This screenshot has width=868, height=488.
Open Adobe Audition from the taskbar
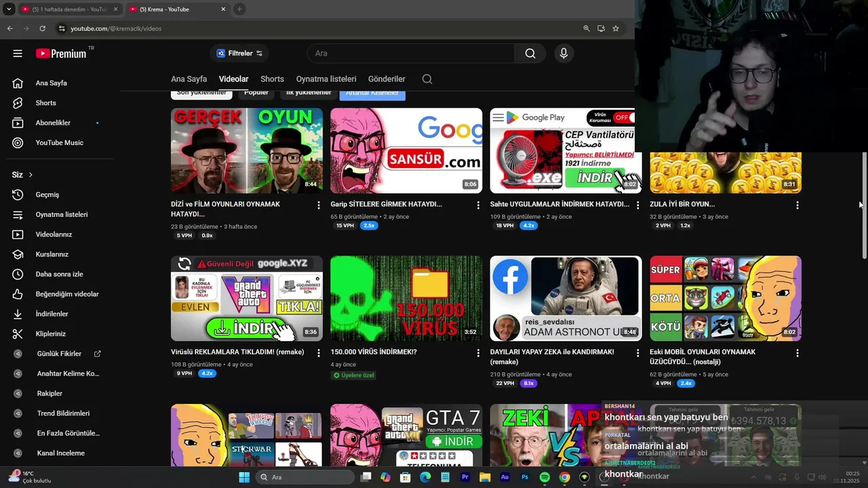point(505,477)
